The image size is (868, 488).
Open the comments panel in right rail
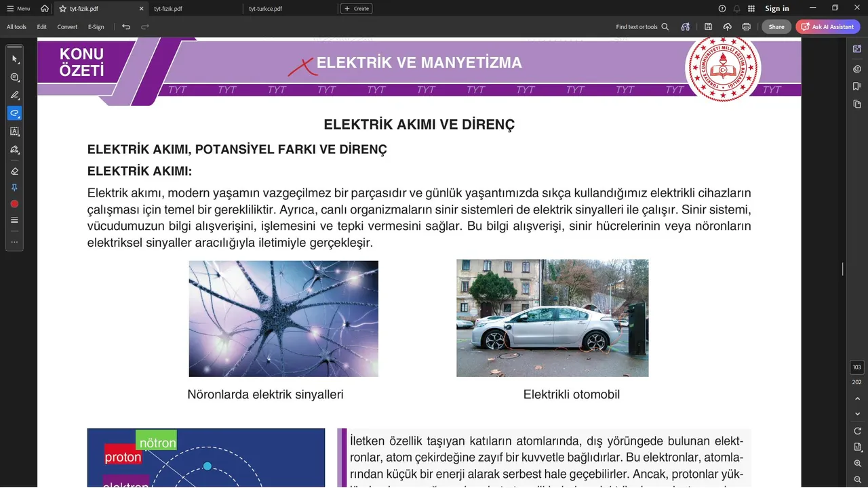[857, 68]
